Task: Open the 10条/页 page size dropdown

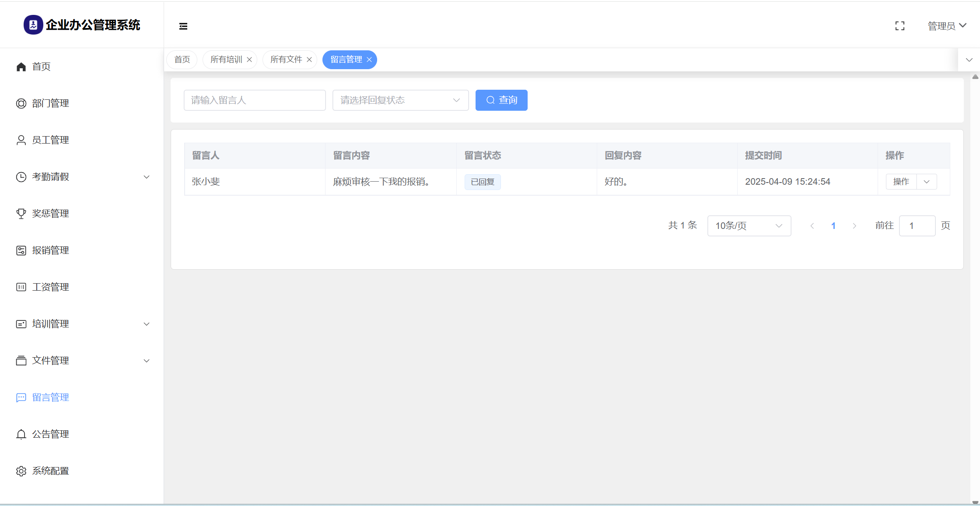Action: coord(749,226)
